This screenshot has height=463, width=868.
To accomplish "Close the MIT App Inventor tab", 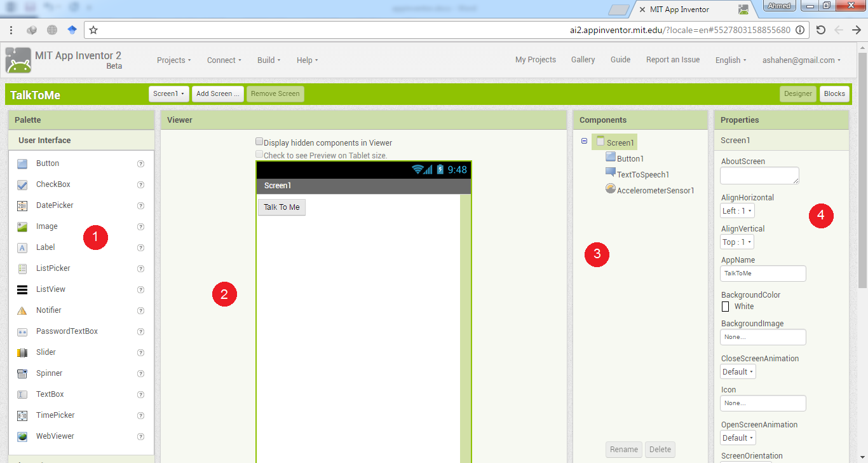I will [642, 10].
